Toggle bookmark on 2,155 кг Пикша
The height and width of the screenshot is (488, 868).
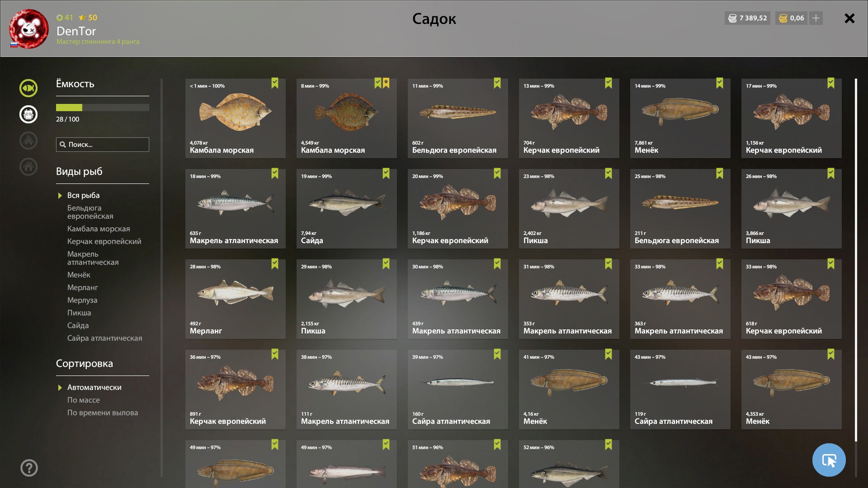[386, 264]
